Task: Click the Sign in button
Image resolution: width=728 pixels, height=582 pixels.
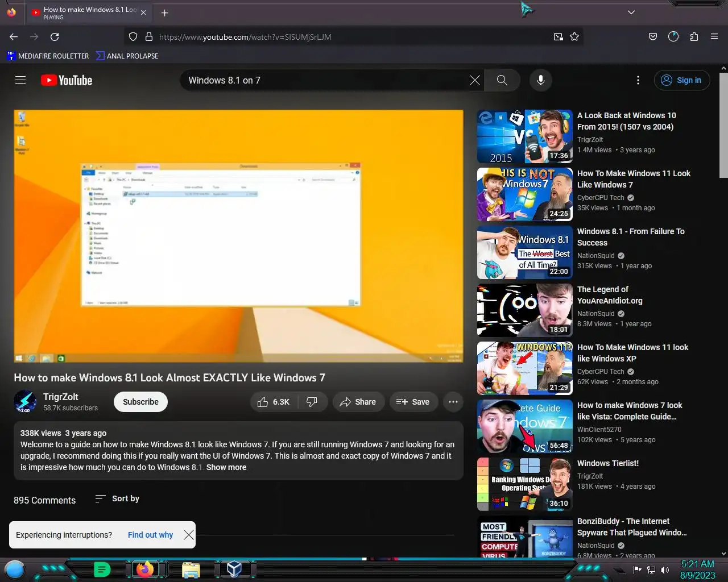Action: [x=681, y=80]
